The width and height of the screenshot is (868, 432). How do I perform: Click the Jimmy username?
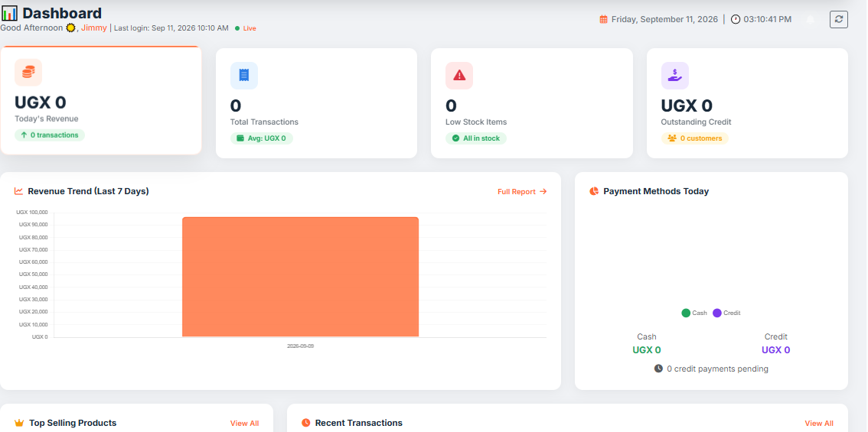pyautogui.click(x=94, y=28)
